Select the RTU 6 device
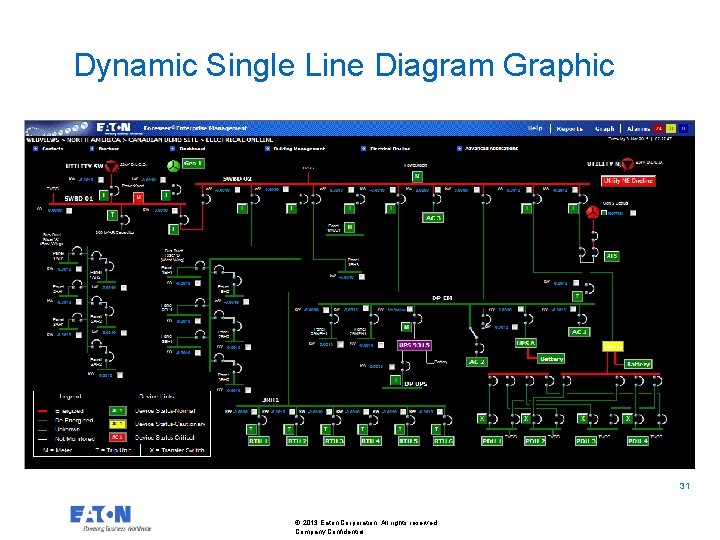Viewport: 720px width, 540px height. [444, 441]
